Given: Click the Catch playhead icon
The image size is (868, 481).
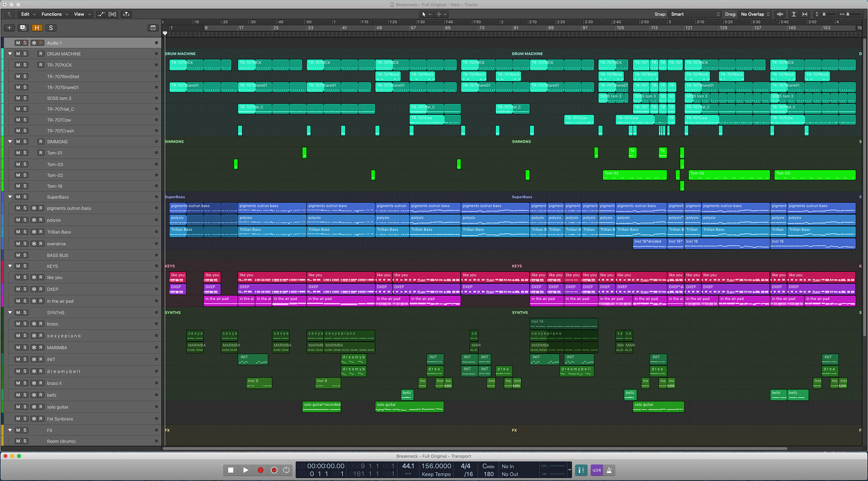Looking at the screenshot, I should (x=127, y=14).
